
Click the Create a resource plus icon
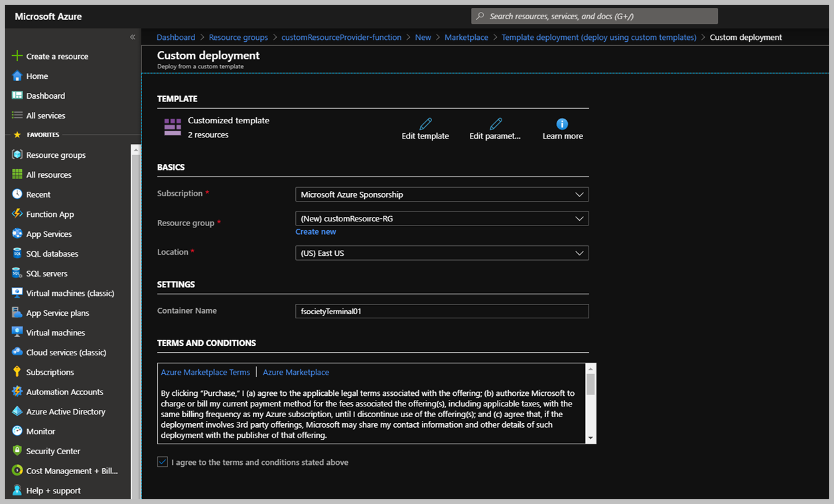click(x=17, y=56)
